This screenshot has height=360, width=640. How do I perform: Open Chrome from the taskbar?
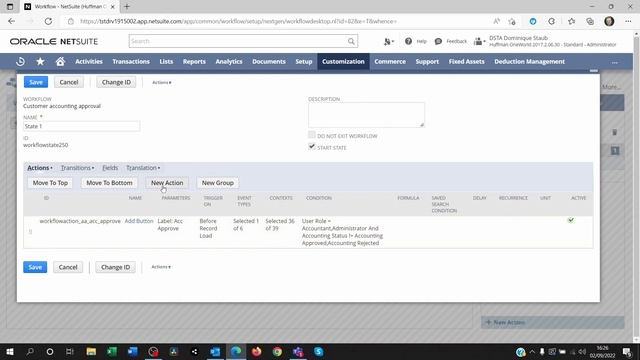point(277,351)
